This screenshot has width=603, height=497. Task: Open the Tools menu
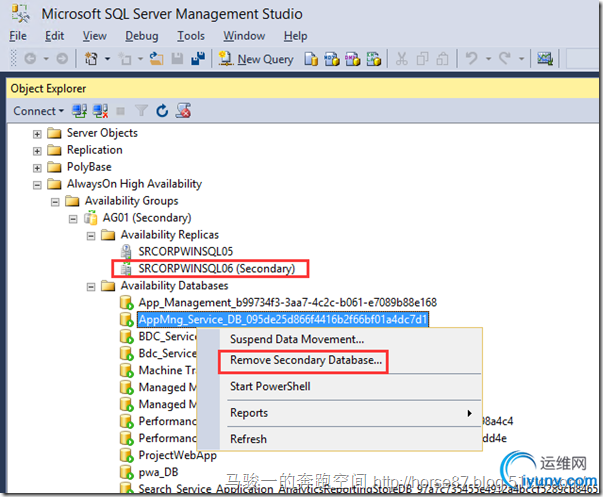(x=191, y=36)
